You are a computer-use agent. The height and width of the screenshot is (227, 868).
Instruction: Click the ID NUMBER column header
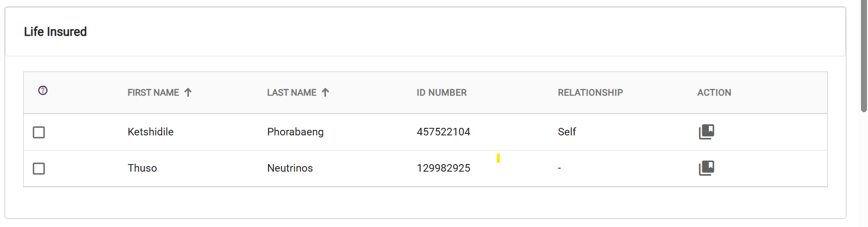tap(441, 93)
